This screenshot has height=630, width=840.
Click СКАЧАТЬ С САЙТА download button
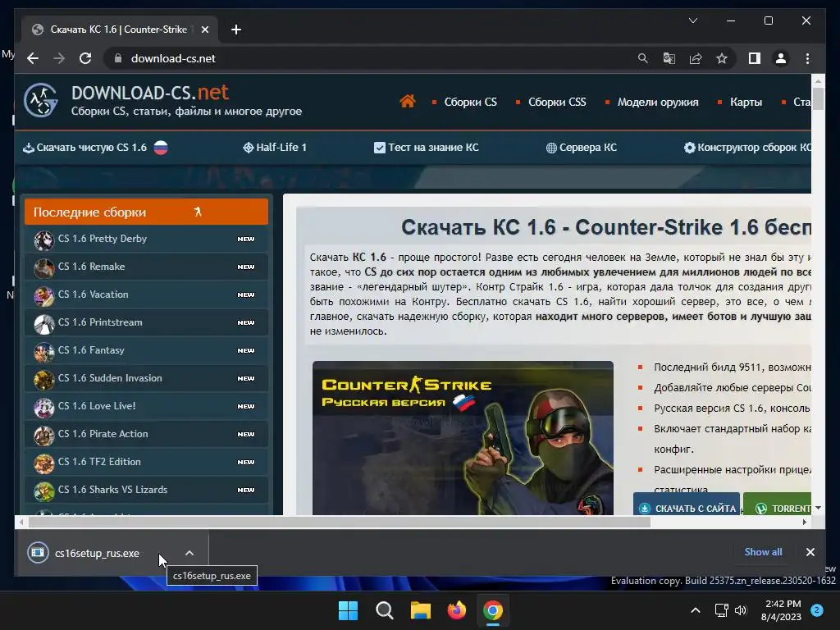(x=687, y=504)
